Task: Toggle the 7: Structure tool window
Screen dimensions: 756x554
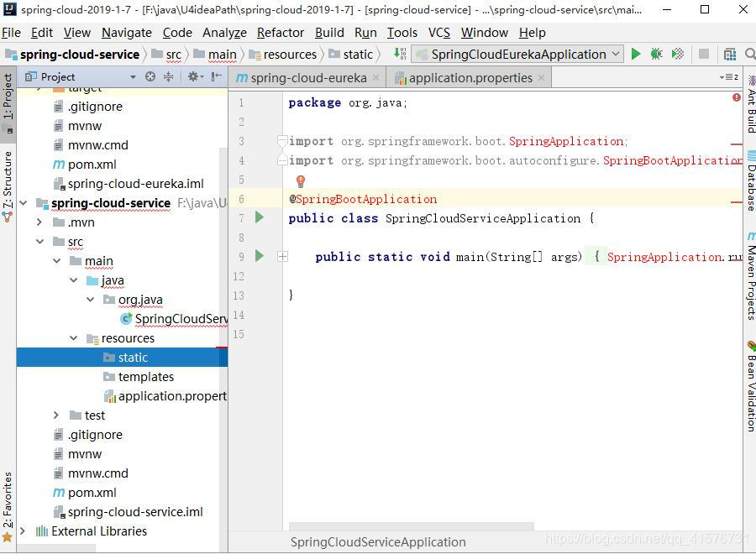Action: [8, 186]
